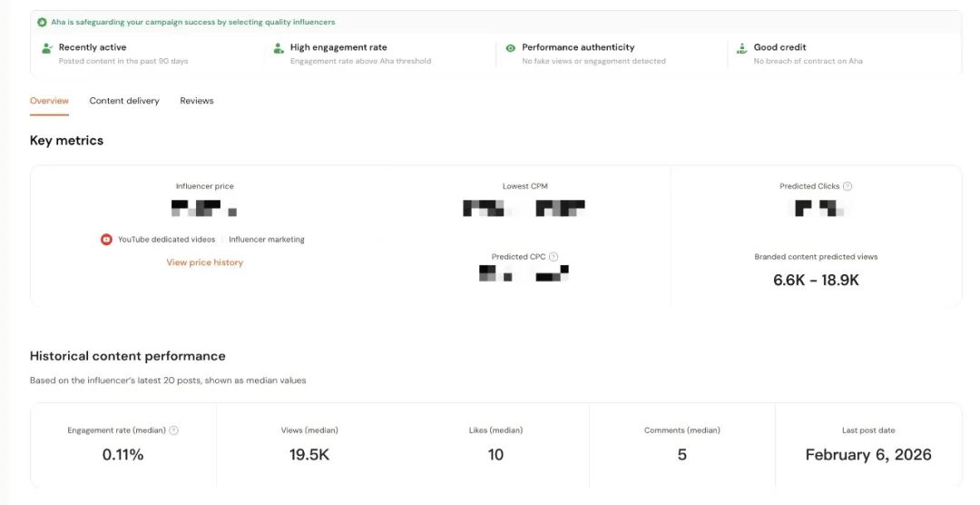The image size is (980, 505).
Task: Go to the Reviews tab
Action: pyautogui.click(x=197, y=101)
